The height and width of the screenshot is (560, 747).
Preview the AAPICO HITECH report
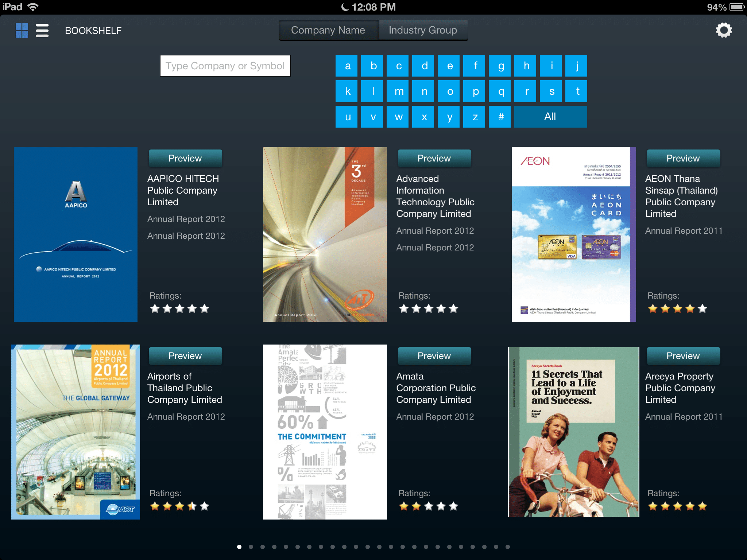[x=185, y=158]
